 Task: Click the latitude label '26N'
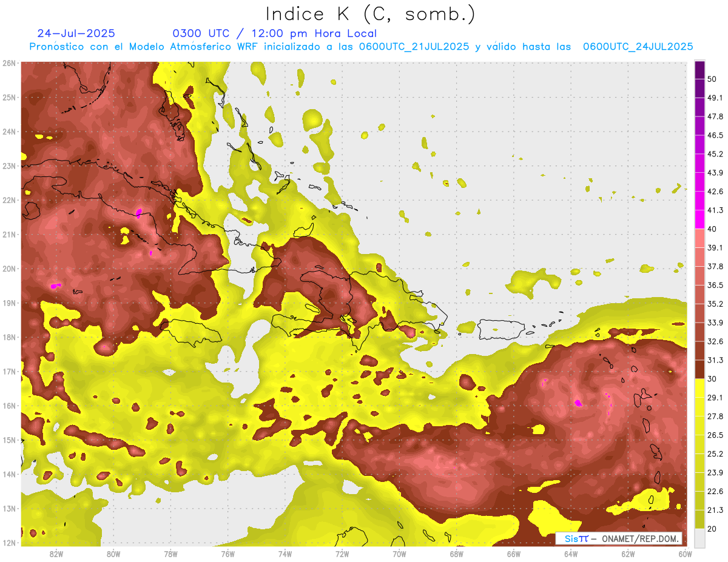pyautogui.click(x=8, y=63)
